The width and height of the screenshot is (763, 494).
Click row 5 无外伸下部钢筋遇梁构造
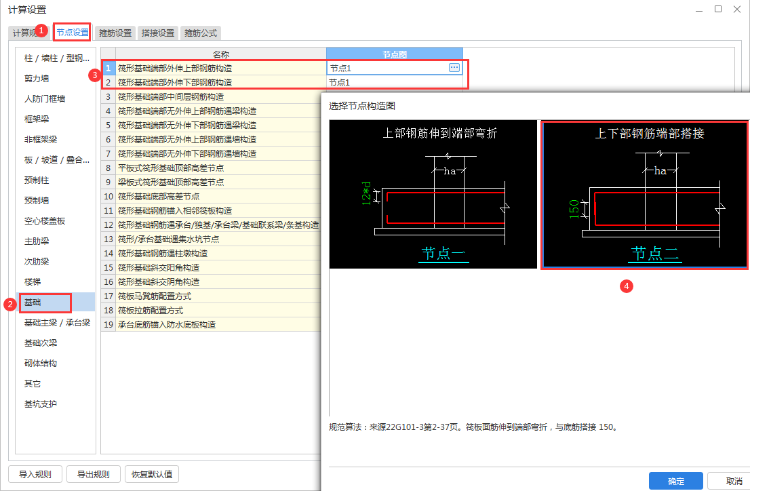[218, 125]
